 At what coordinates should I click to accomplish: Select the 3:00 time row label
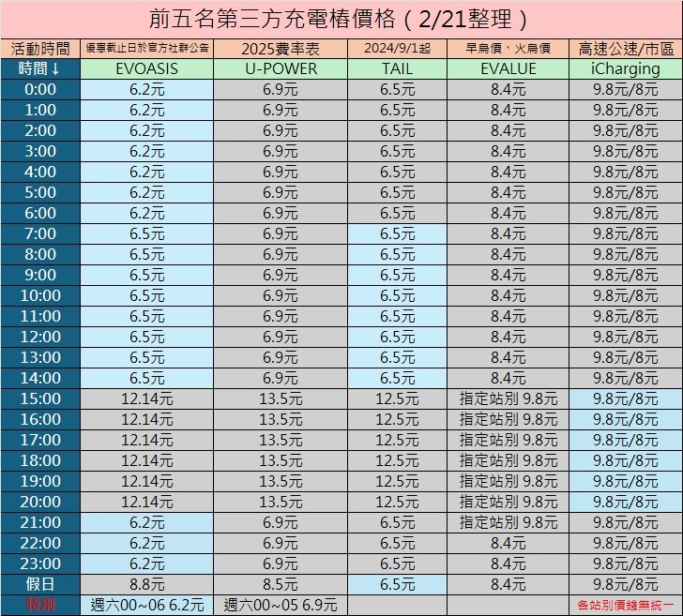pyautogui.click(x=40, y=152)
